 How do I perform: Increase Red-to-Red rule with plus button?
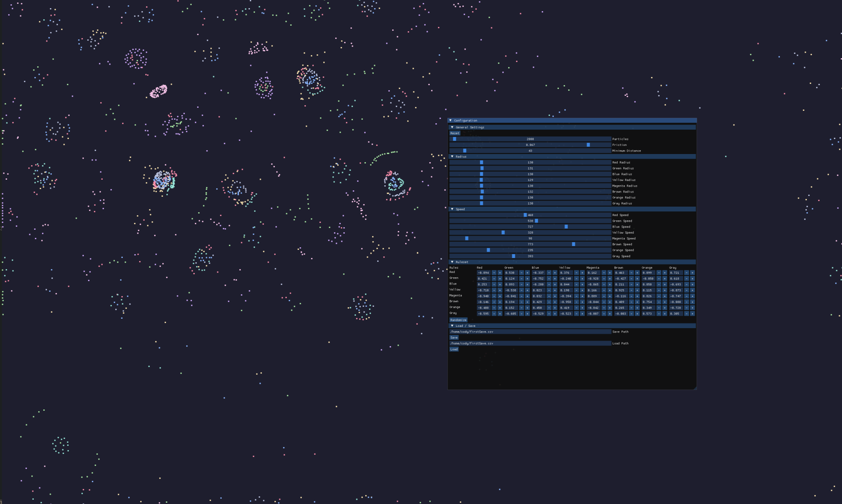click(500, 273)
